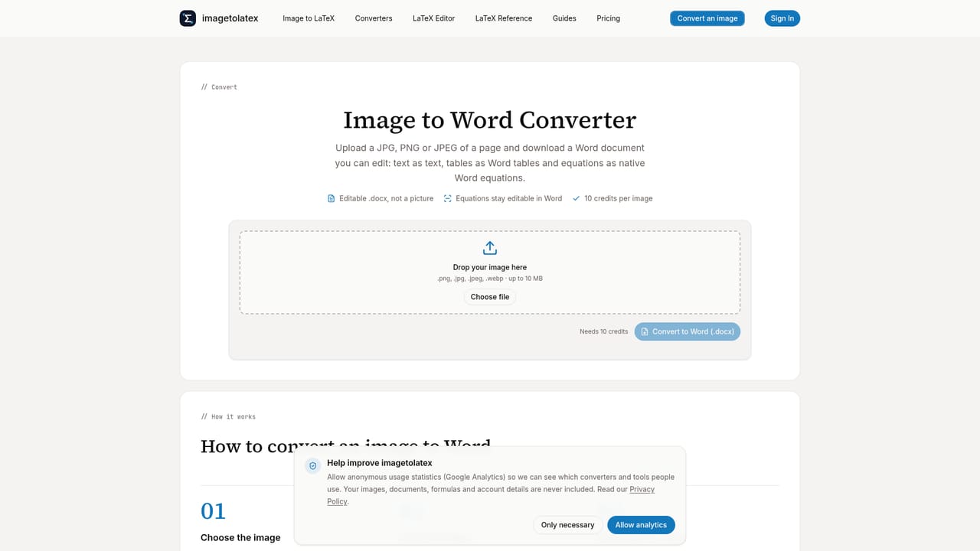Open the LaTeX Reference menu item
Screen dimensions: 980x551
tap(504, 18)
